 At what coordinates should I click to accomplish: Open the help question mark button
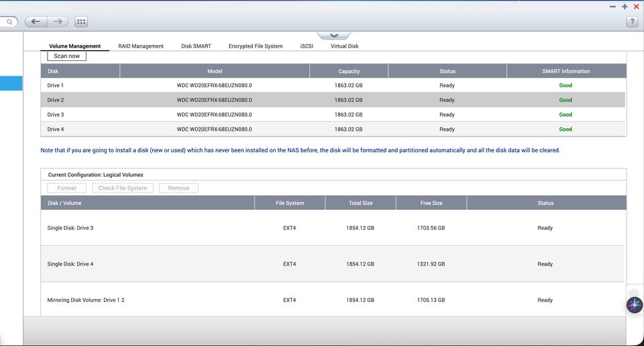632,21
